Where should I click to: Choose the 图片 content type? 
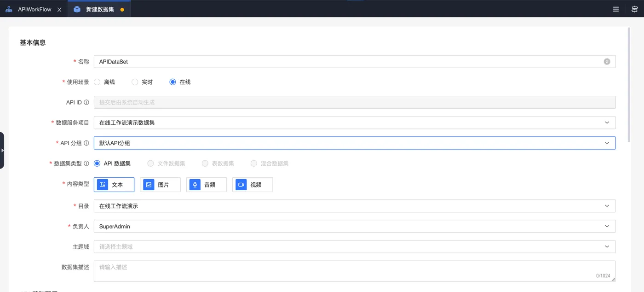(x=160, y=185)
